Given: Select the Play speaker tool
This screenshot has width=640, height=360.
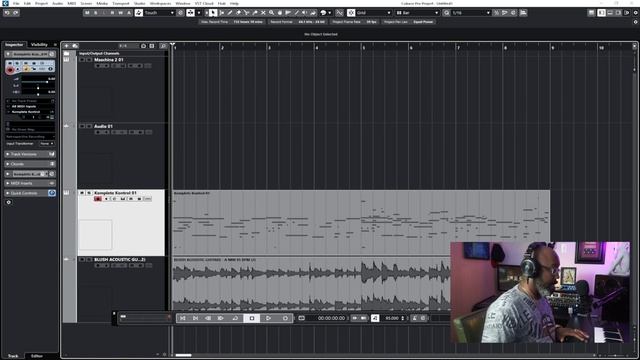Looking at the screenshot, I should tap(304, 13).
